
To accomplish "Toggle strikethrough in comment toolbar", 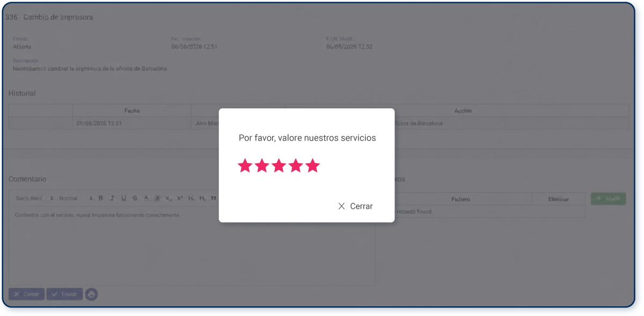I will point(135,199).
